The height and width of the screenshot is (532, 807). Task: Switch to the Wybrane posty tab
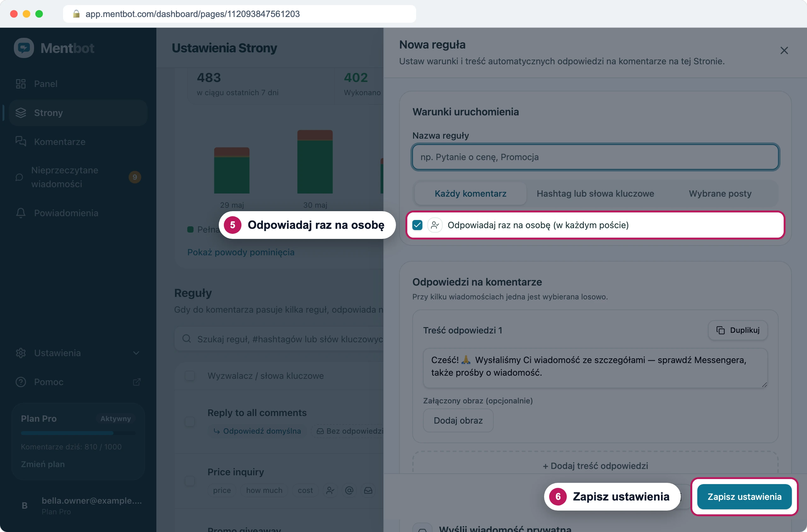720,194
